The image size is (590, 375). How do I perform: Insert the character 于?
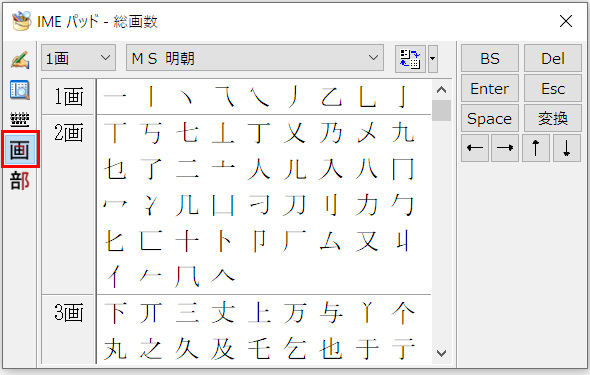tap(367, 349)
